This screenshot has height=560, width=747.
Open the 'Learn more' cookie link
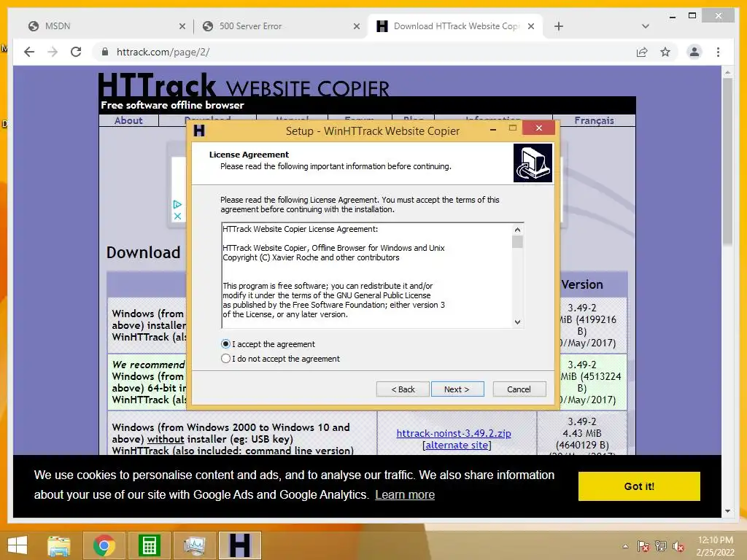click(405, 495)
